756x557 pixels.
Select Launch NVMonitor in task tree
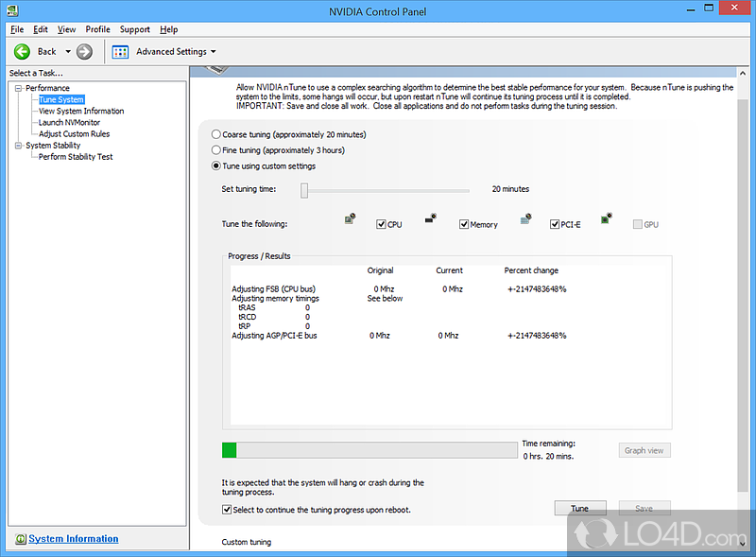coord(69,122)
